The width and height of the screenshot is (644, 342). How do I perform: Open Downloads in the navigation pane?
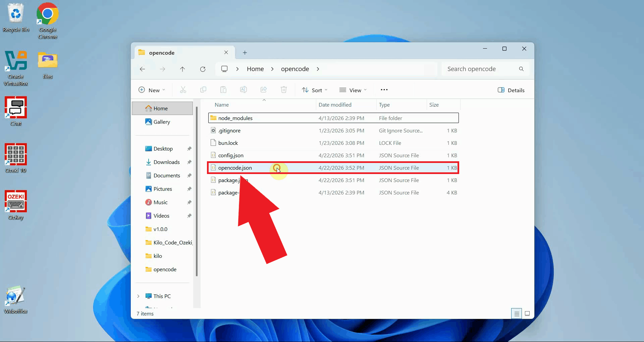coord(162,162)
